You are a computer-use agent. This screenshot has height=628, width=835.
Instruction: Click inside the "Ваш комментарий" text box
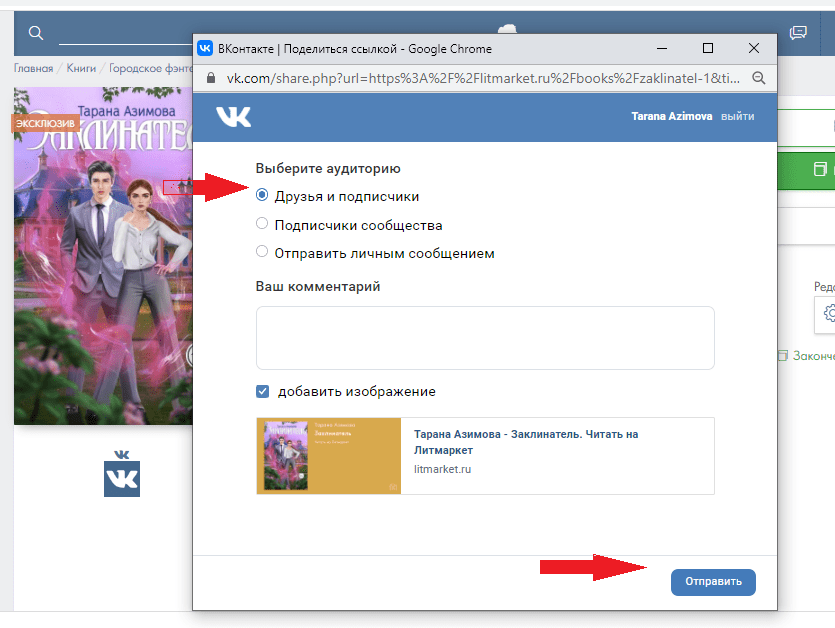coord(485,338)
